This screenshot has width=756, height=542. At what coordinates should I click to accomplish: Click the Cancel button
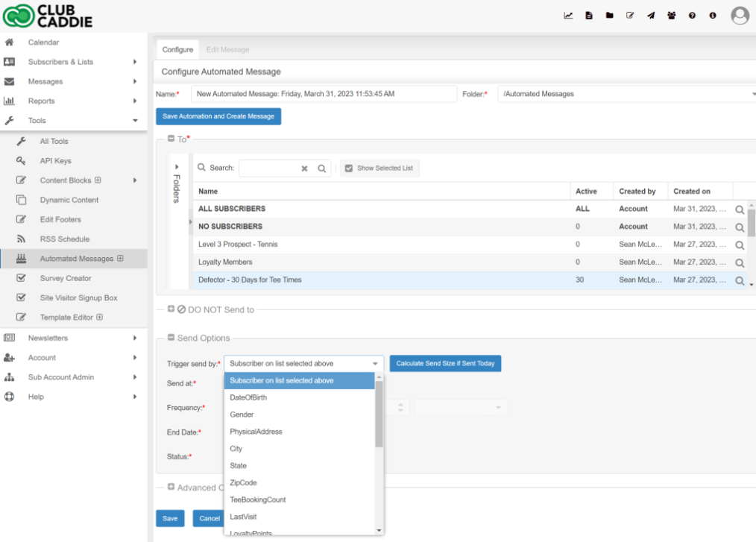point(210,518)
